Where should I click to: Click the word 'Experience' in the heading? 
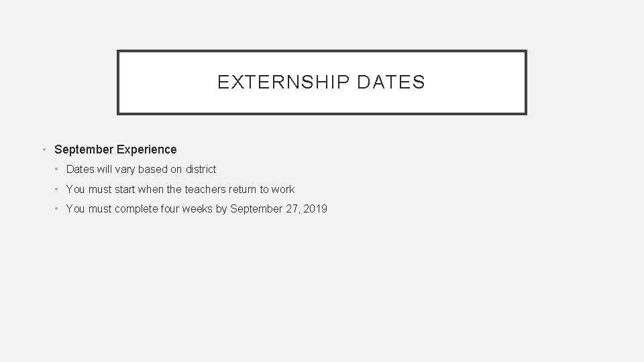[146, 149]
